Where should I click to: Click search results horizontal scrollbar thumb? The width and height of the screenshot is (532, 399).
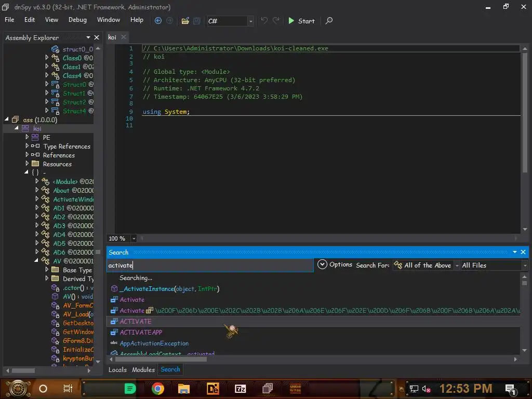pos(162,359)
